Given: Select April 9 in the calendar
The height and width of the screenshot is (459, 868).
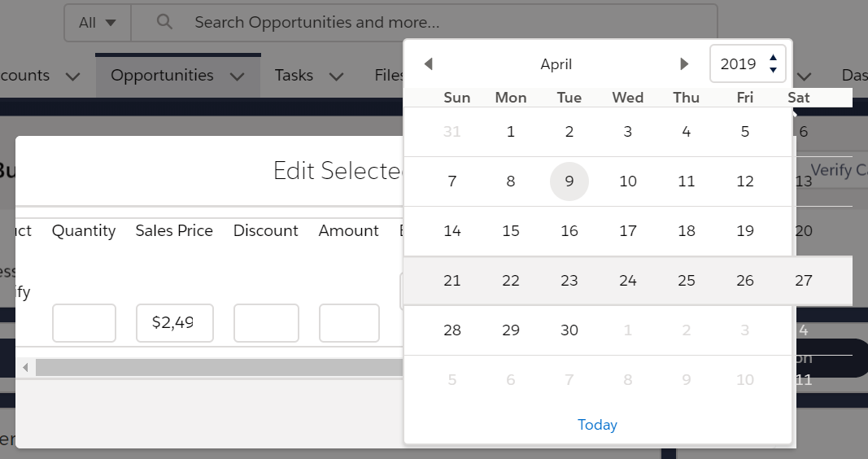Looking at the screenshot, I should coord(569,181).
